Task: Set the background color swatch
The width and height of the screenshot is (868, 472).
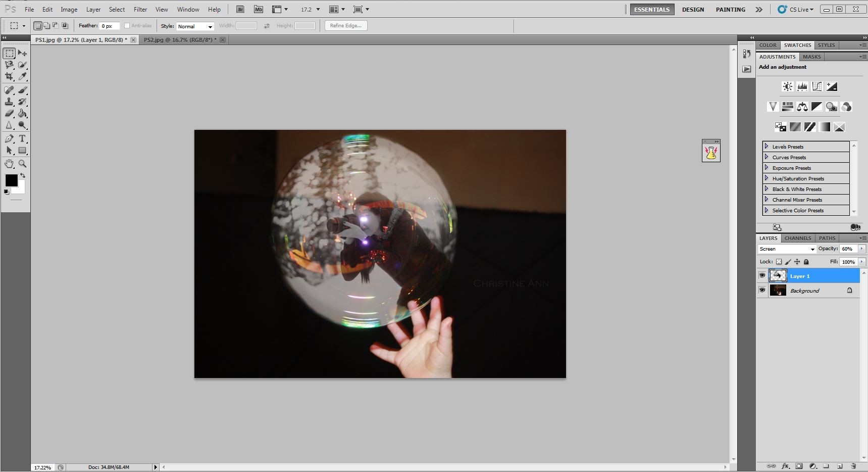Action: pos(20,189)
